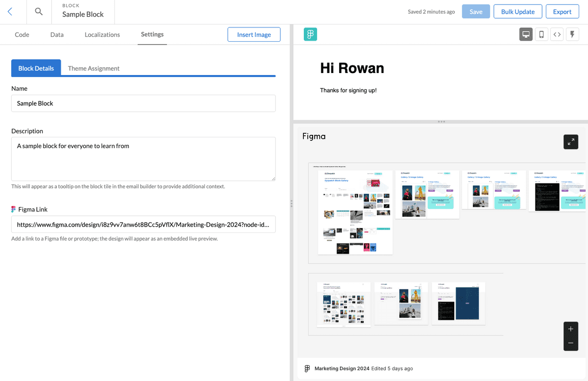Switch to mobile preview mode
The height and width of the screenshot is (381, 588).
(541, 34)
